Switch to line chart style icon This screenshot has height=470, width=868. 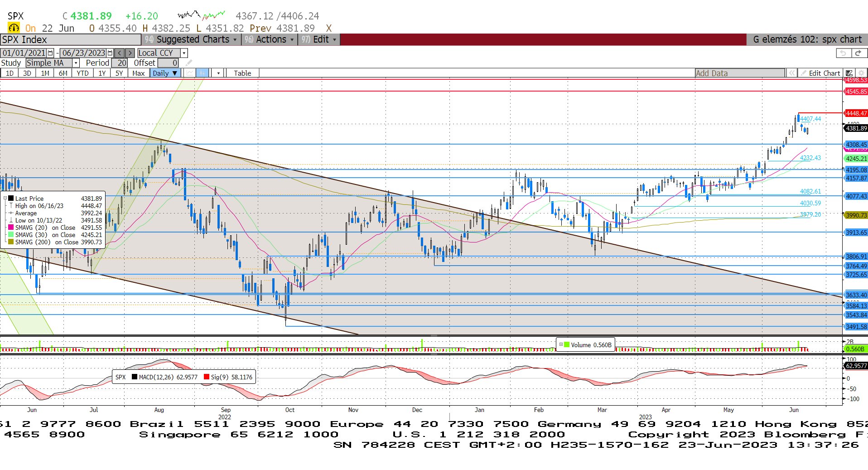point(190,73)
